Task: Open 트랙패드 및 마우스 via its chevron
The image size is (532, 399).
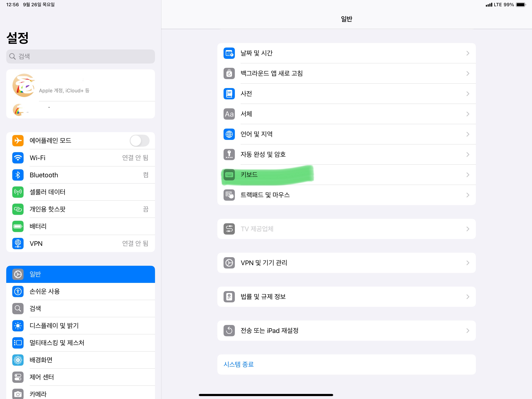Action: tap(468, 195)
